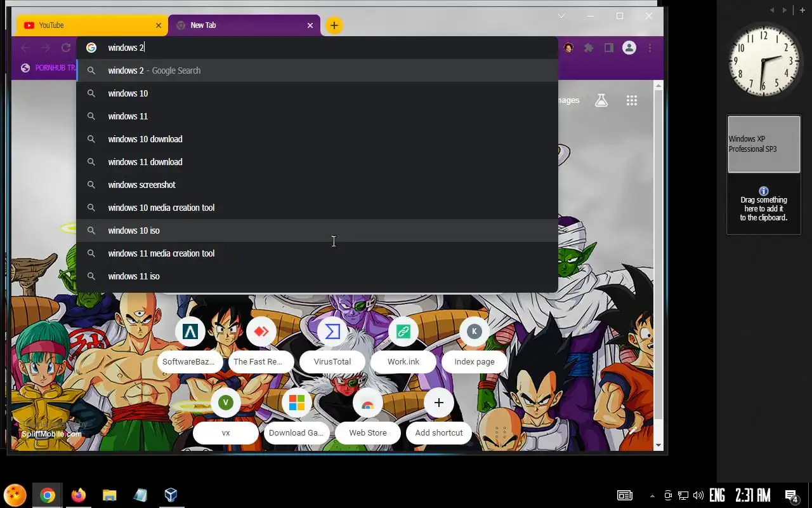The image size is (812, 508).
Task: Open the Chrome profile avatar
Action: click(629, 48)
